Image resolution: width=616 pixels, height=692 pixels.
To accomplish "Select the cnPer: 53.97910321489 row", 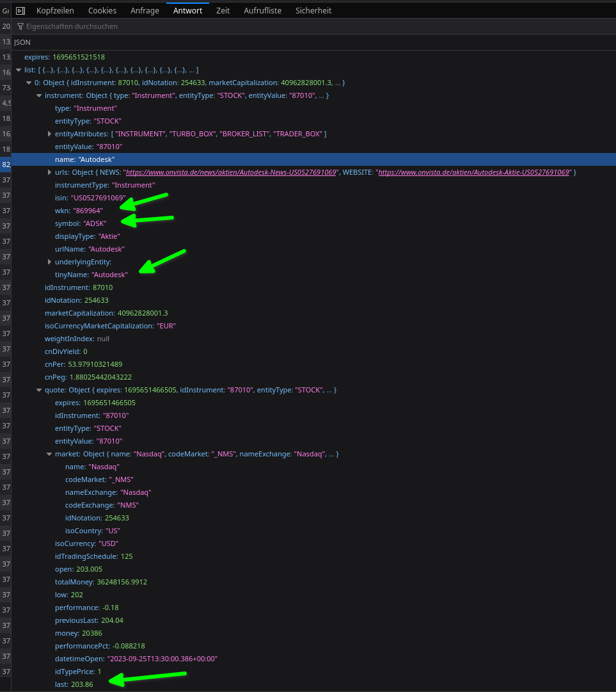I will pyautogui.click(x=313, y=364).
